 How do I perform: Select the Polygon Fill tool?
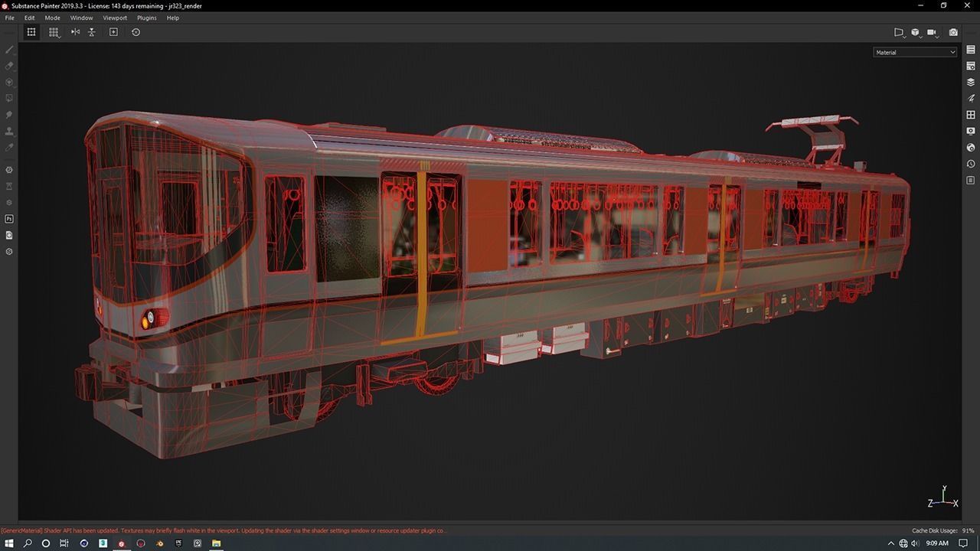(x=8, y=98)
